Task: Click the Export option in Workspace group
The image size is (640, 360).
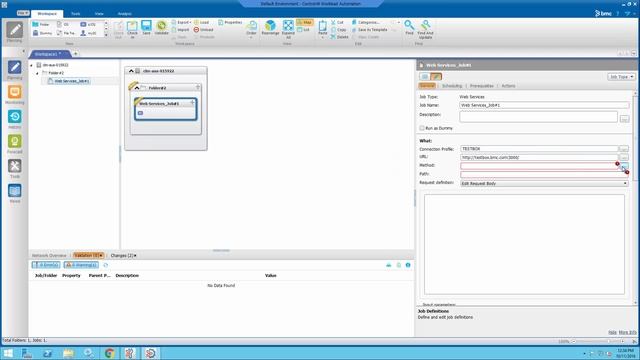Action: click(x=181, y=22)
